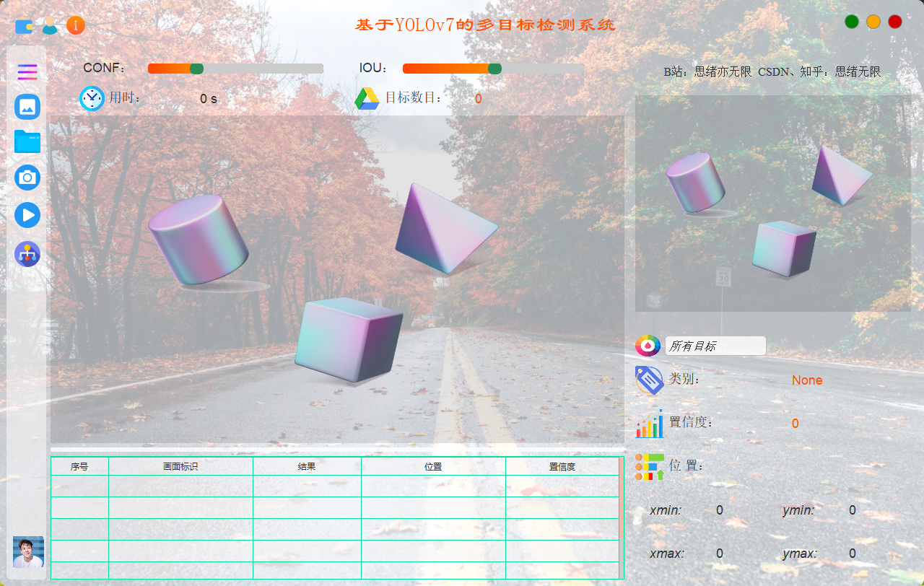The height and width of the screenshot is (586, 924).
Task: Open the 所有目标 combo box
Action: coord(715,346)
